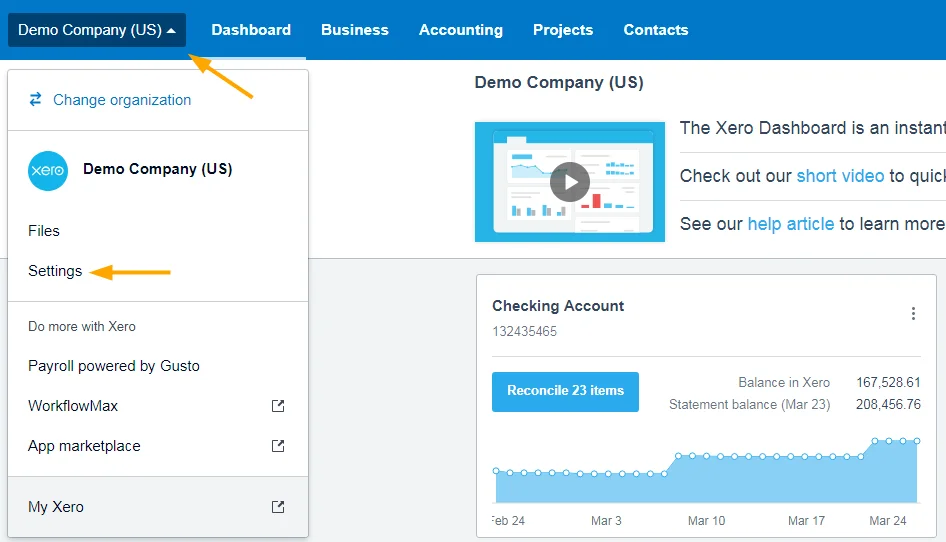Open the Accounting menu
The image size is (946, 542).
[x=460, y=30]
